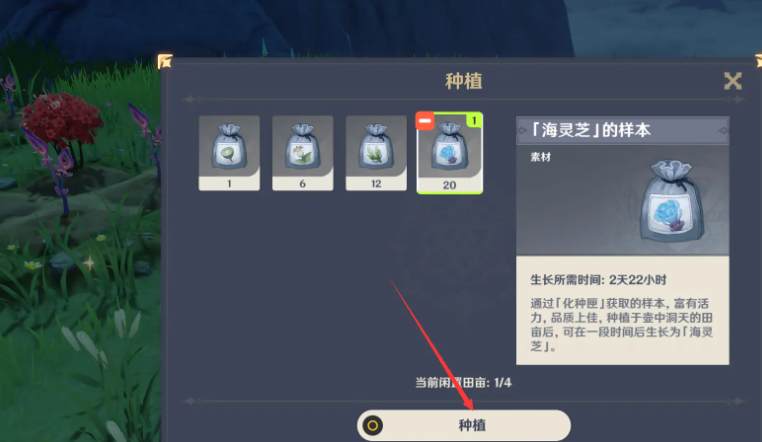Click the circle icon on the 种植 button

[373, 426]
